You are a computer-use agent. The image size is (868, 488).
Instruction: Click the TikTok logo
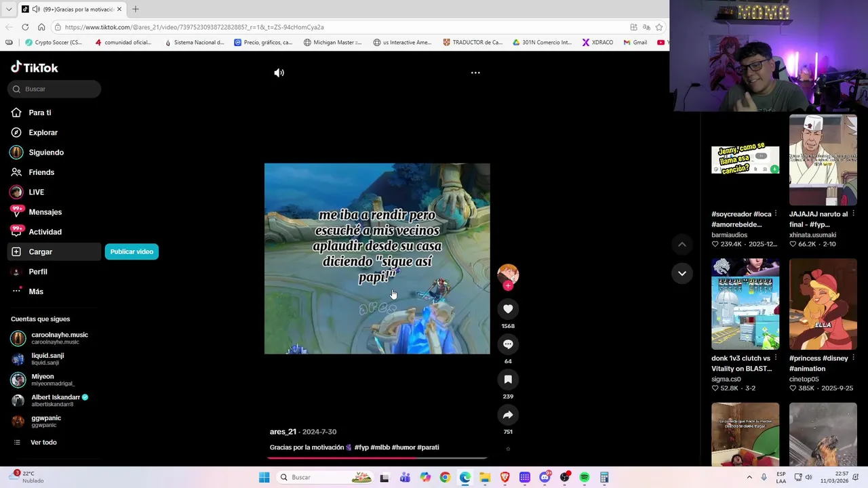[35, 67]
